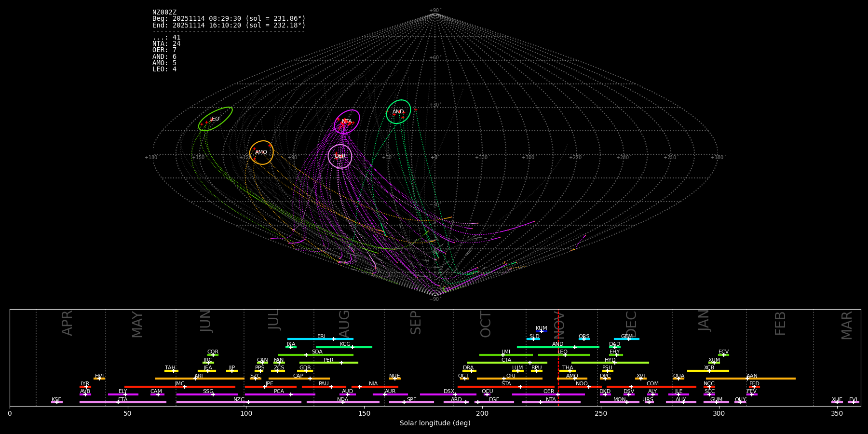The image size is (868, 434).
Task: Click the FEB month label in timeline
Action: coord(780,324)
